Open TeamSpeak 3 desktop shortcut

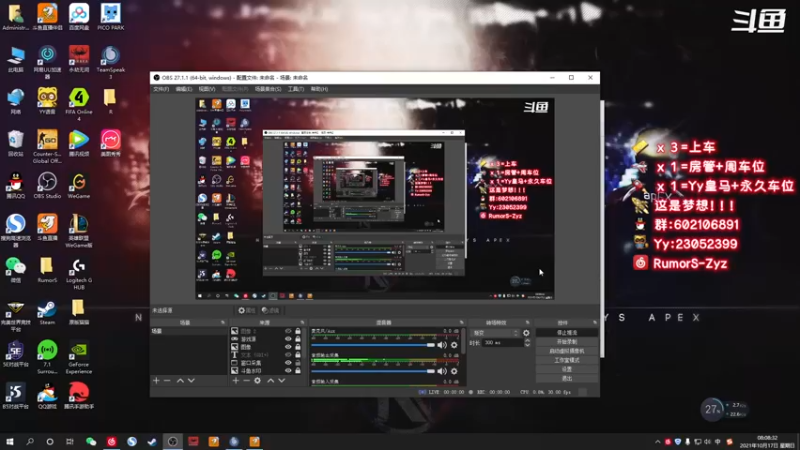[110, 62]
